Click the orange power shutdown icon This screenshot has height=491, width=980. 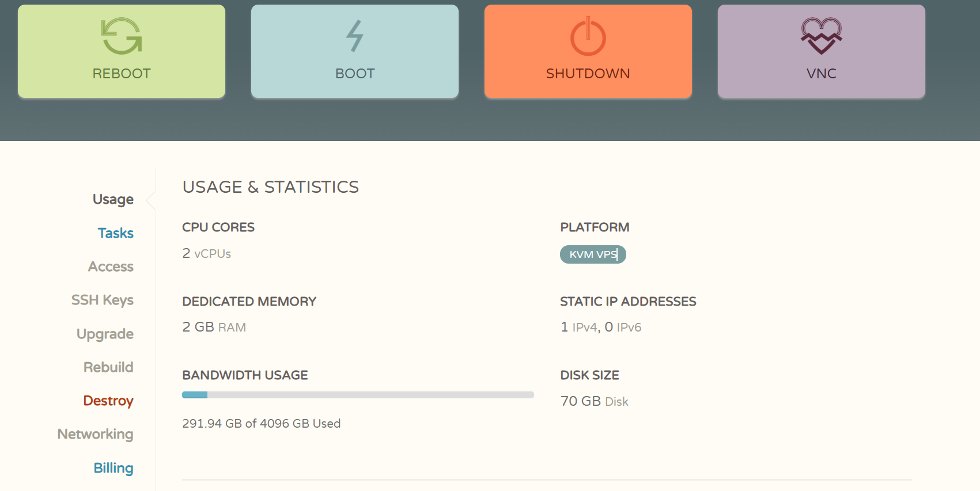coord(588,37)
